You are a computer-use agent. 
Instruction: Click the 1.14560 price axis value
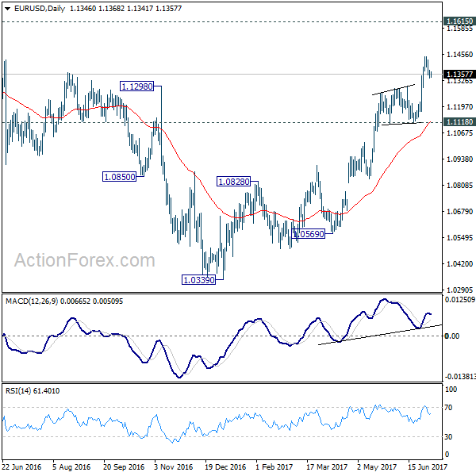click(x=459, y=54)
